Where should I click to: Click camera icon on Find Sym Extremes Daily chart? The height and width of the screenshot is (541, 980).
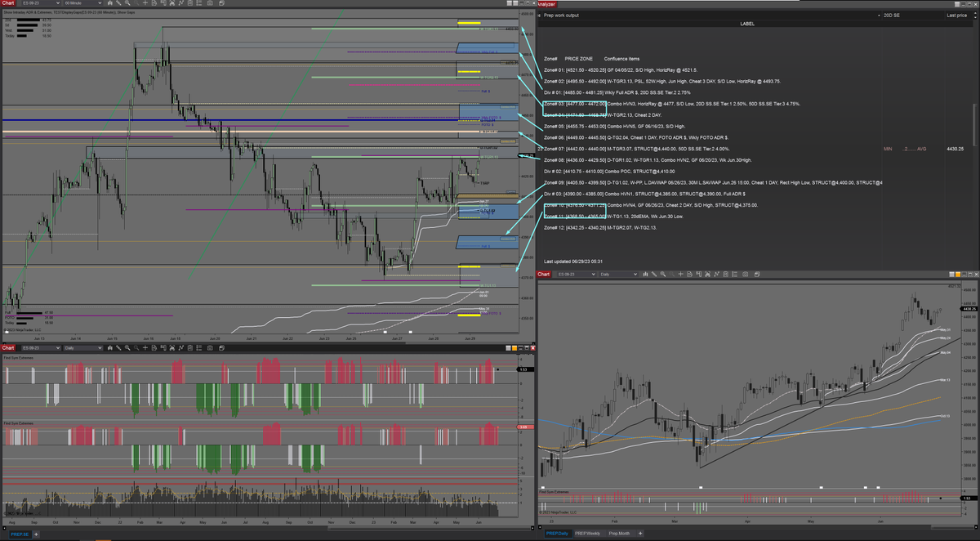pyautogui.click(x=210, y=347)
